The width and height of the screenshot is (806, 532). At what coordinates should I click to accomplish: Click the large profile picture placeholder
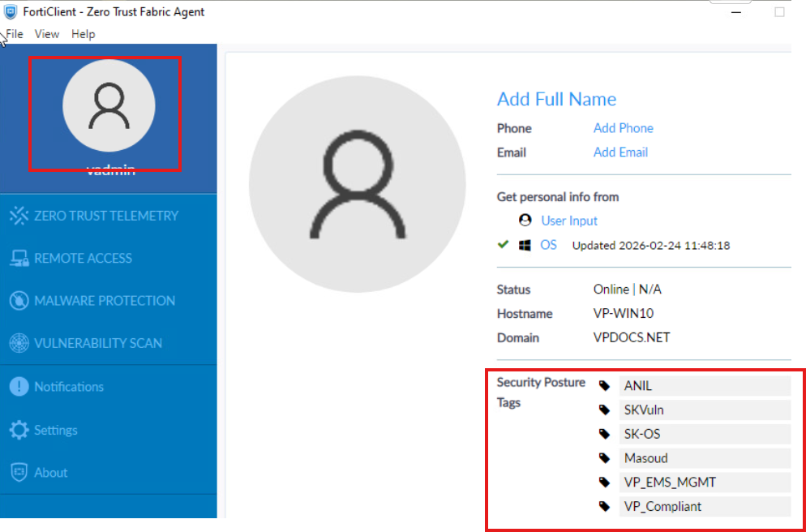point(358,184)
